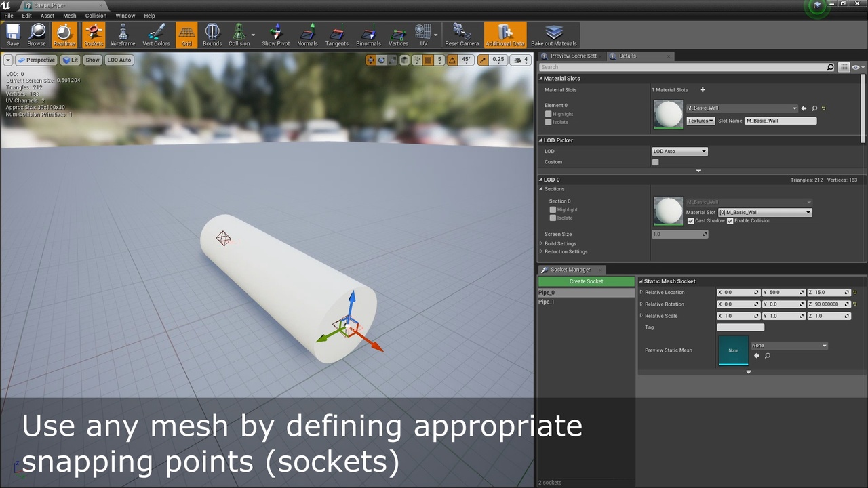Toggle the Binormals display
The height and width of the screenshot is (488, 868).
tap(368, 35)
